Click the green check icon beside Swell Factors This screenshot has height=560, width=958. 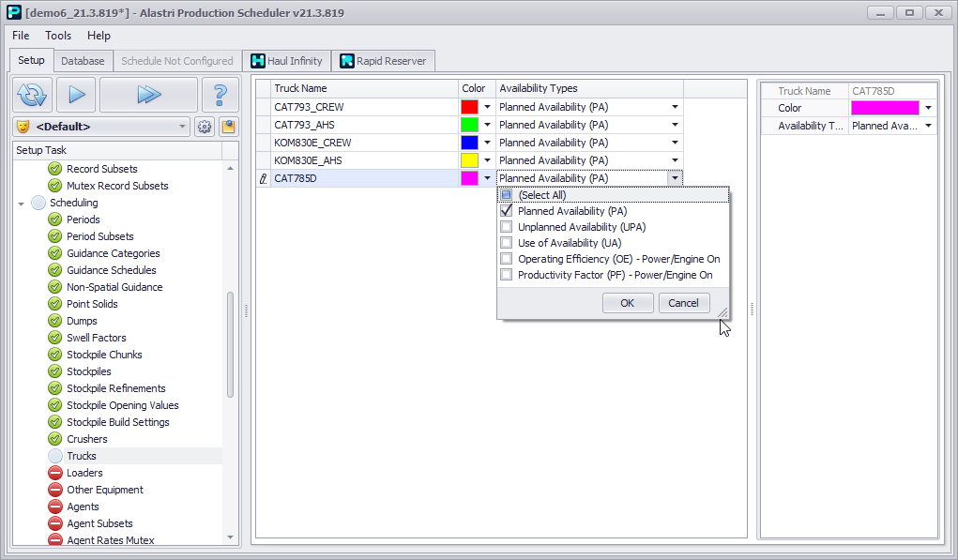point(55,338)
